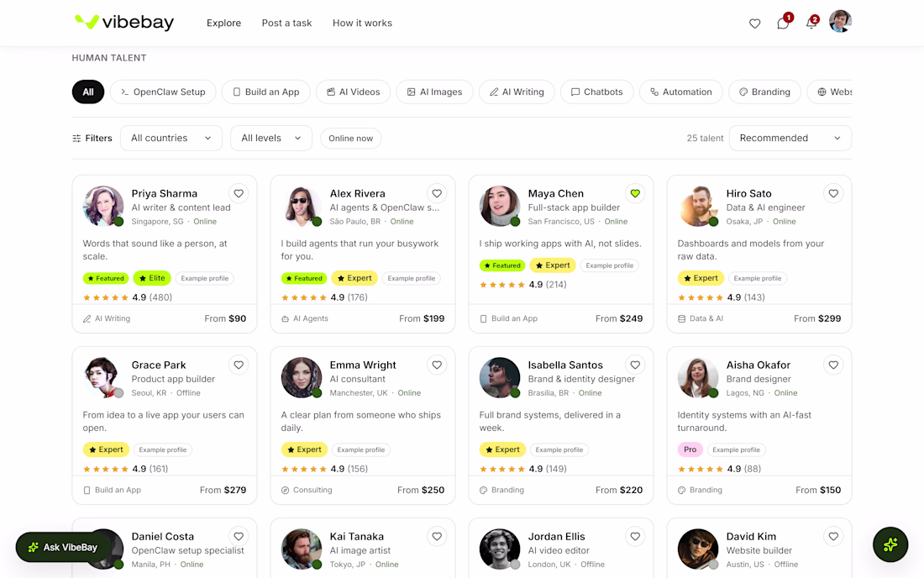The image size is (924, 578).
Task: Favorite Emma Wright with the heart
Action: click(437, 365)
